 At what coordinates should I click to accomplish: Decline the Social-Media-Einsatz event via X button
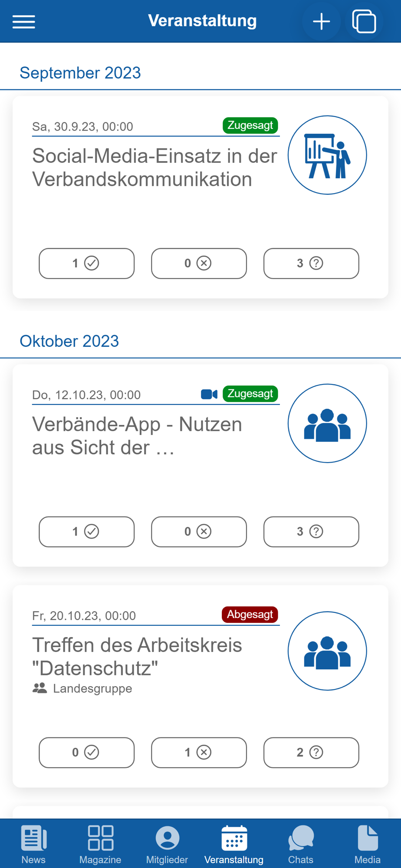coord(199,263)
